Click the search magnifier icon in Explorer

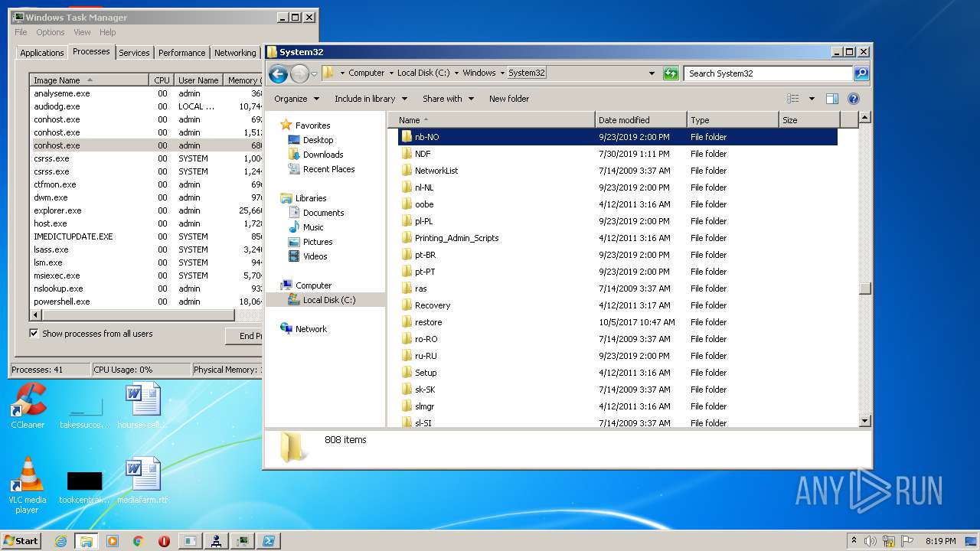coord(861,73)
